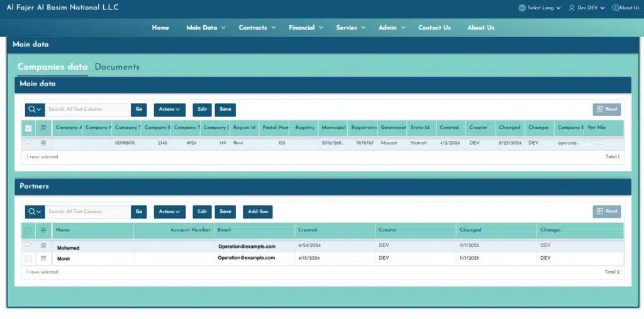Click Changer column header in Partners grid

(580, 230)
